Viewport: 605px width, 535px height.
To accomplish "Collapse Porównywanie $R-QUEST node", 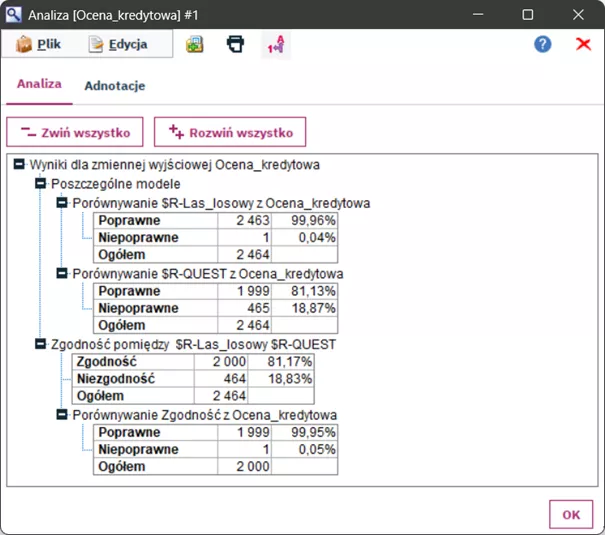I will click(x=62, y=273).
